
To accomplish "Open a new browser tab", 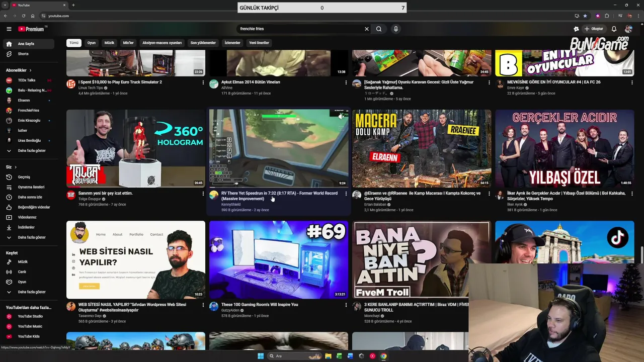I will pyautogui.click(x=73, y=5).
